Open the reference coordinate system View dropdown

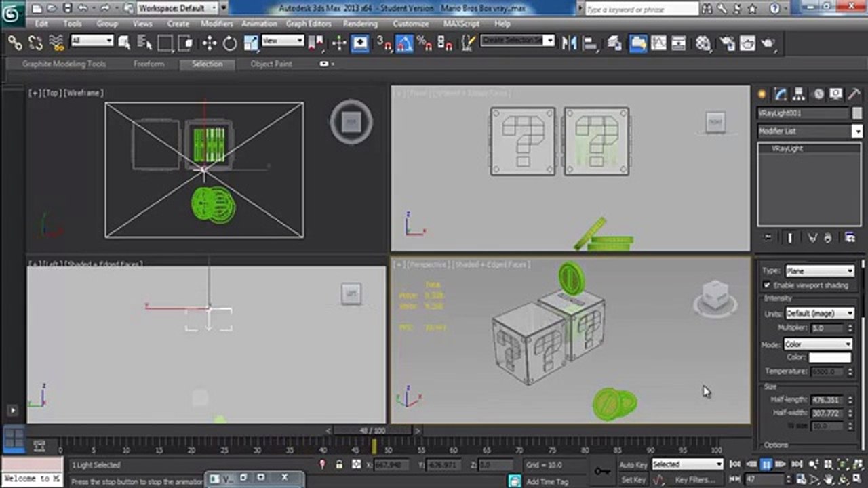283,41
